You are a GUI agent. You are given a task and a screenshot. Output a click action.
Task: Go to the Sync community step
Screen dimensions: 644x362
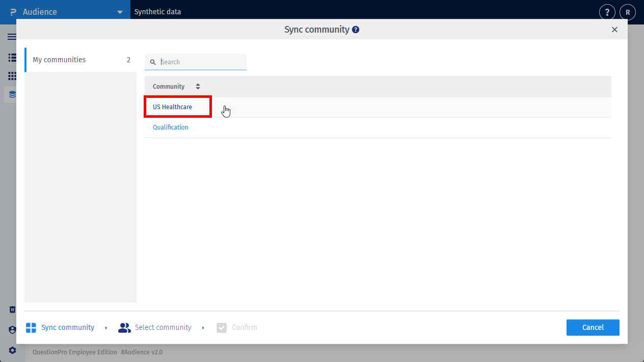pos(68,327)
